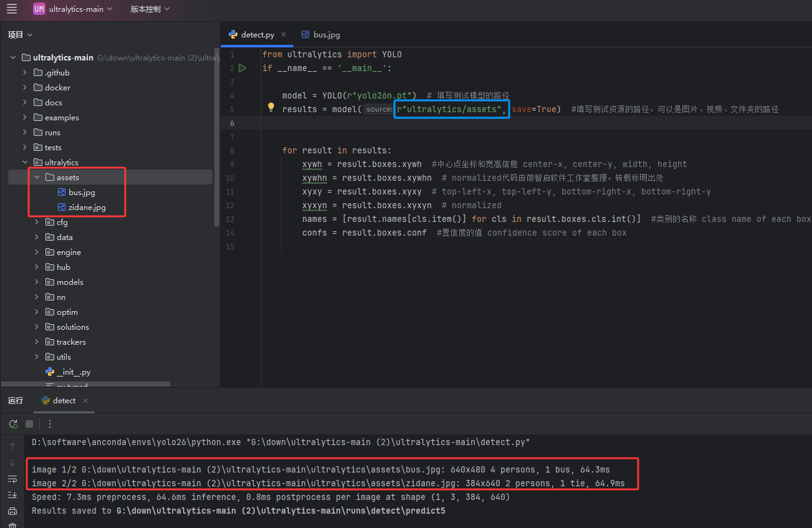The height and width of the screenshot is (528, 812).
Task: Expand the utils folder
Action: click(x=37, y=357)
